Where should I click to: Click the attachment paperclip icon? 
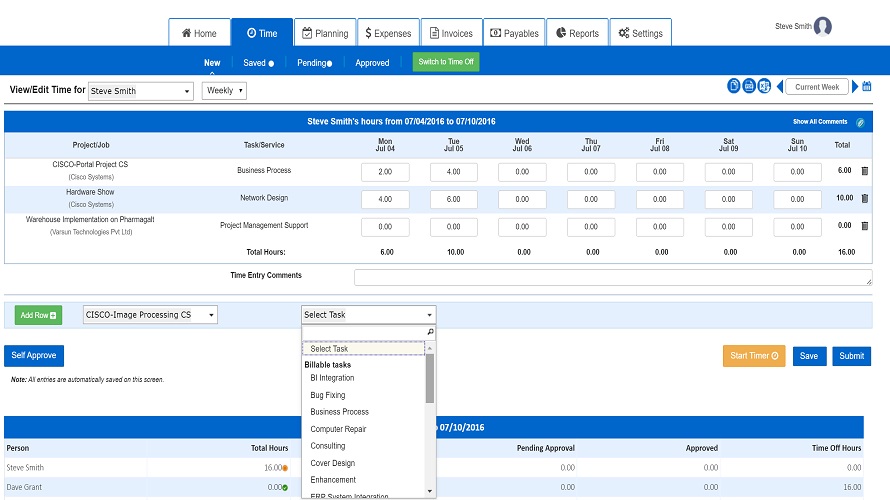860,122
